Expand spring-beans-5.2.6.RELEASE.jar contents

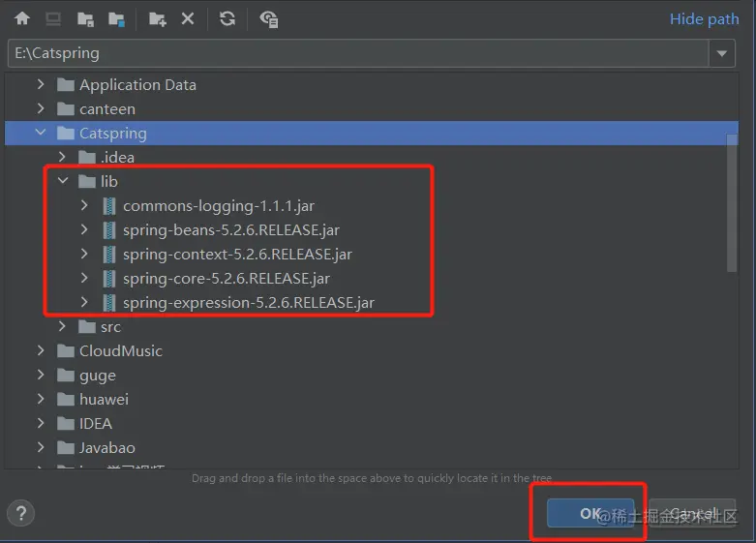[x=84, y=229]
